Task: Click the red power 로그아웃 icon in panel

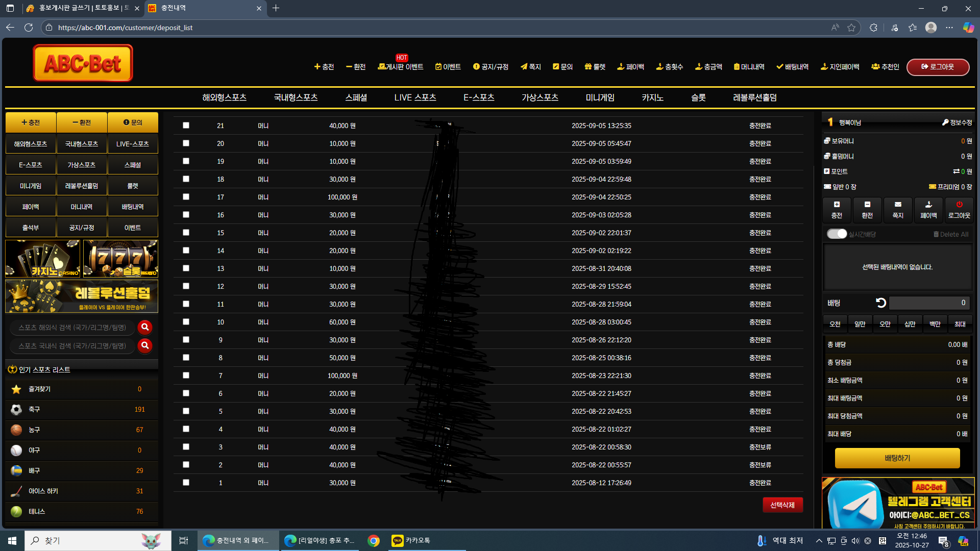Action: [x=959, y=205]
